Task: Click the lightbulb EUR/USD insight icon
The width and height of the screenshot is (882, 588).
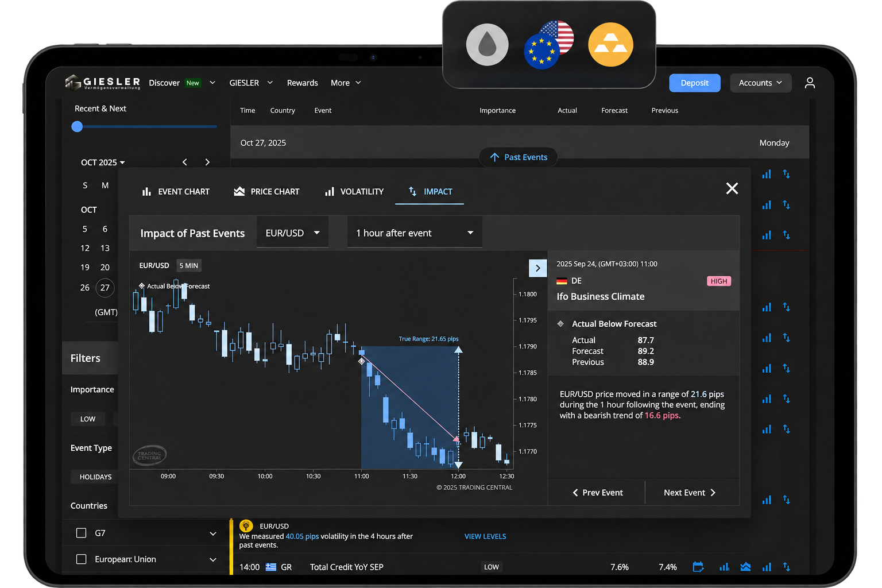Action: (x=246, y=525)
